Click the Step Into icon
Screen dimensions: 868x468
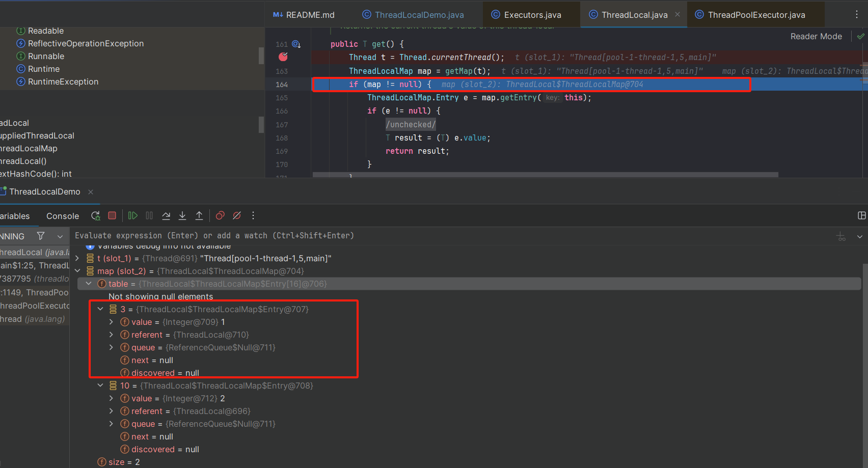point(182,215)
